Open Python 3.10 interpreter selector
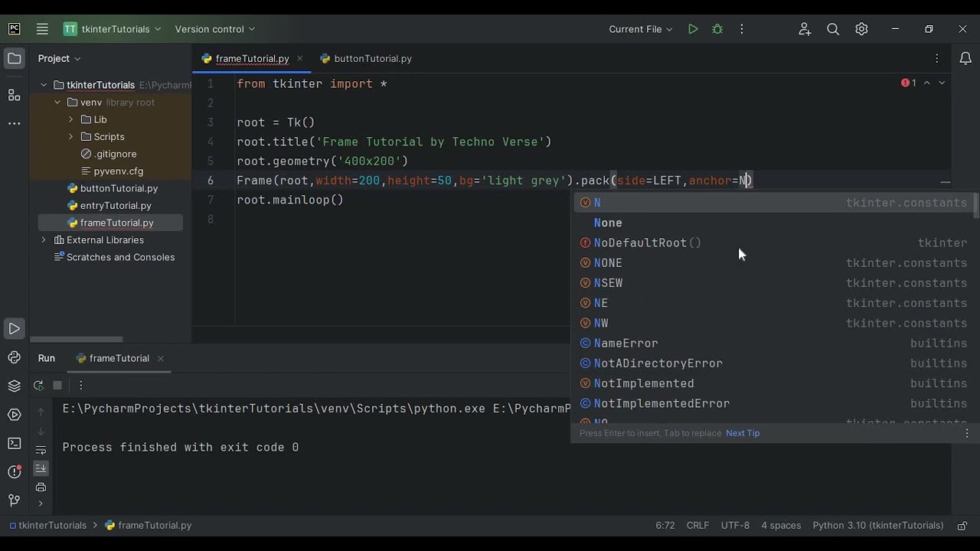Image resolution: width=980 pixels, height=551 pixels. click(x=878, y=526)
